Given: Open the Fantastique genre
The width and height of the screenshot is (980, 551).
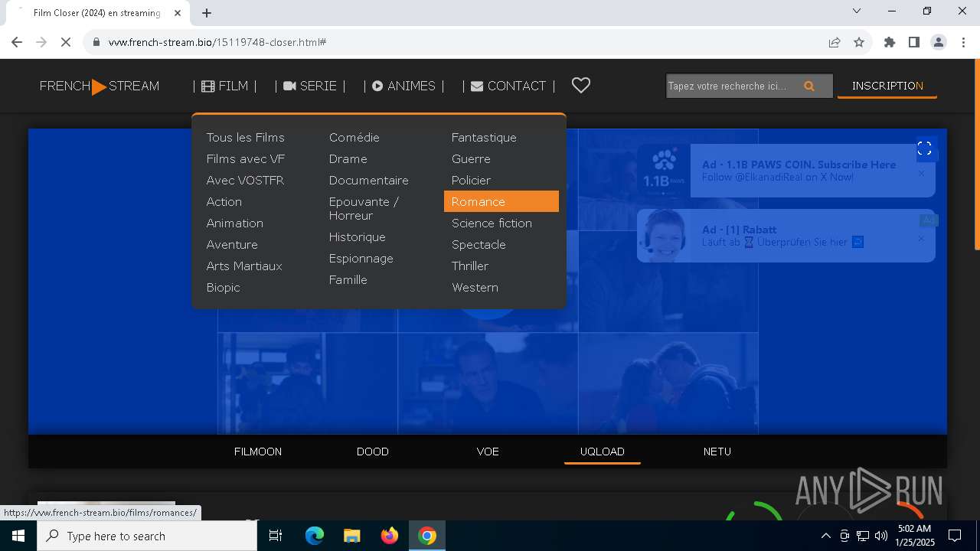Looking at the screenshot, I should 484,138.
